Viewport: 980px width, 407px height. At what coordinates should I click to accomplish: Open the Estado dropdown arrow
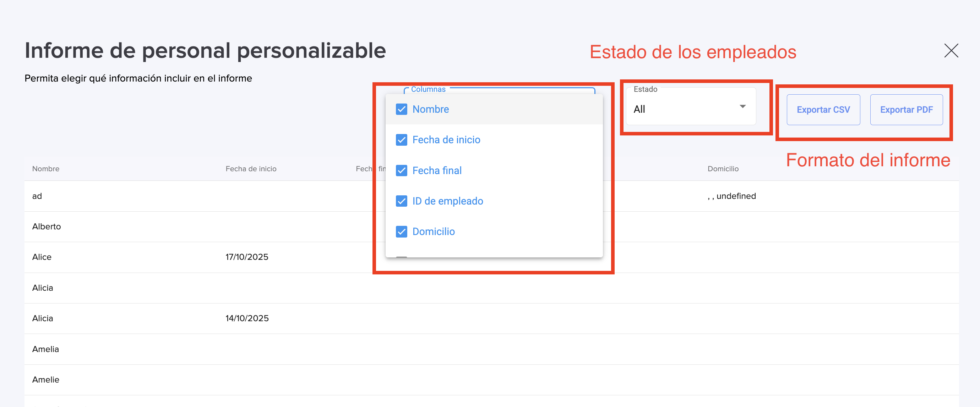(742, 106)
